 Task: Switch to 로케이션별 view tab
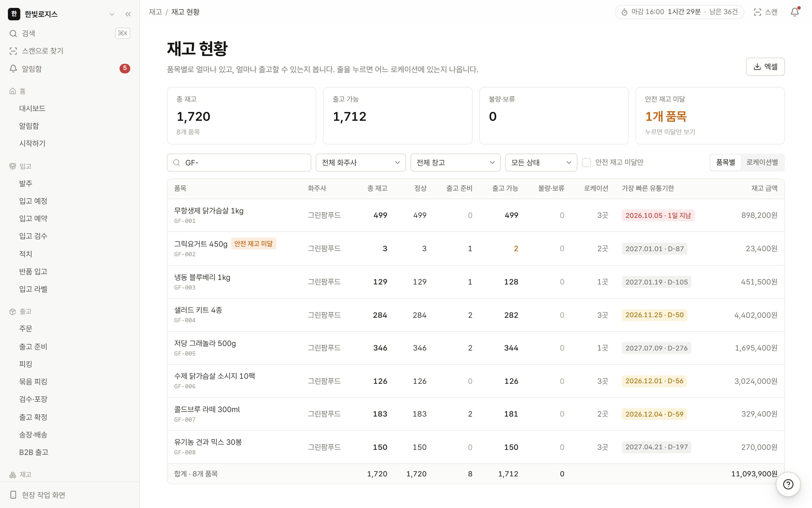(762, 162)
